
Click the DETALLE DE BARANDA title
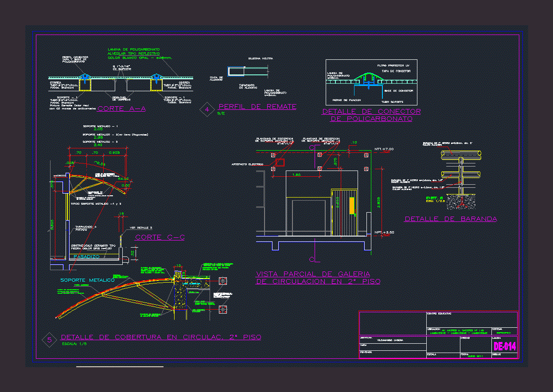[x=451, y=219]
